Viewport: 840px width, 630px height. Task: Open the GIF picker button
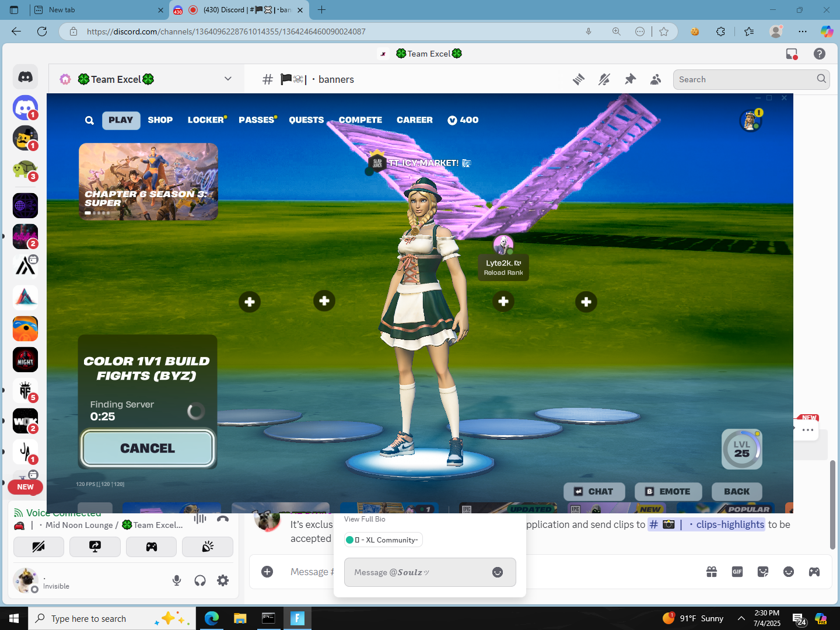[737, 572]
